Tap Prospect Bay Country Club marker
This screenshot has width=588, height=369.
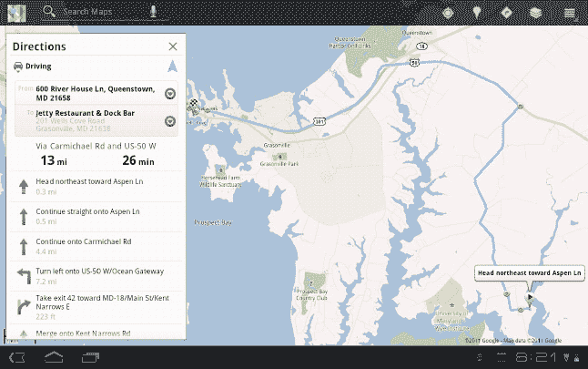[311, 283]
